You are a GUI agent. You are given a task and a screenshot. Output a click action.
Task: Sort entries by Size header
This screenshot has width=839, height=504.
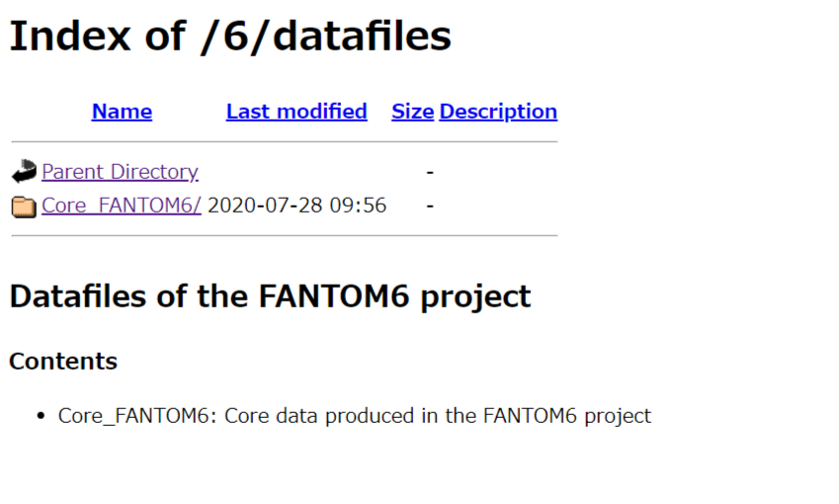[412, 112]
